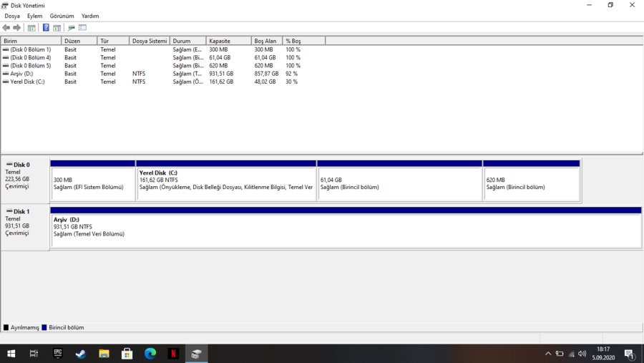Open the Eylem menu
The width and height of the screenshot is (644, 363).
point(34,16)
